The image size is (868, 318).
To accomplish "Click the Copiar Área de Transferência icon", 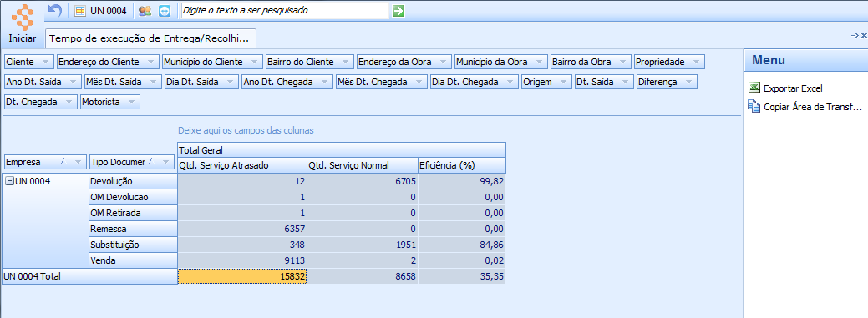I will coord(754,106).
